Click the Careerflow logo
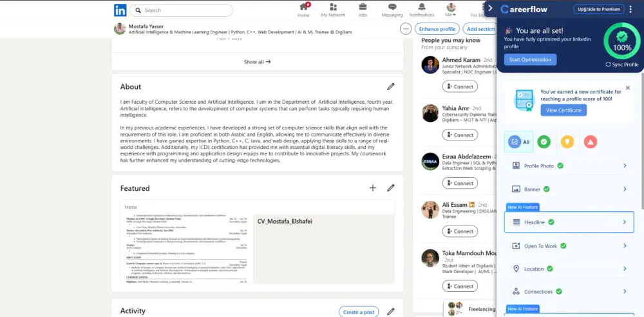 [x=524, y=9]
